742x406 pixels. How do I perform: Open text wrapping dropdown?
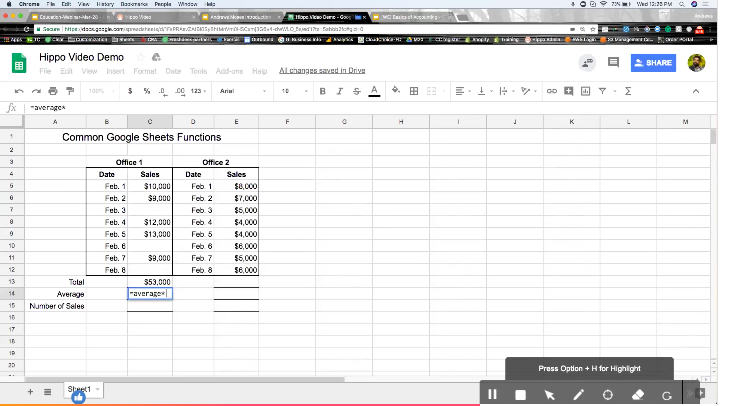pyautogui.click(x=506, y=91)
